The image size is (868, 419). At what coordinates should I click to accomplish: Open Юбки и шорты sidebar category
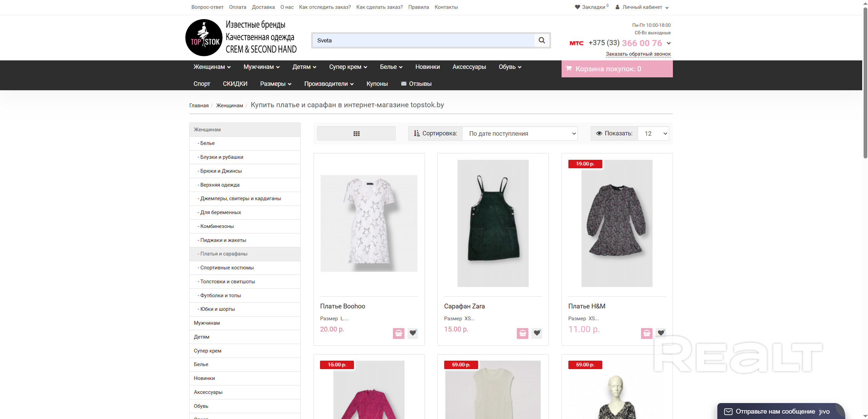218,309
